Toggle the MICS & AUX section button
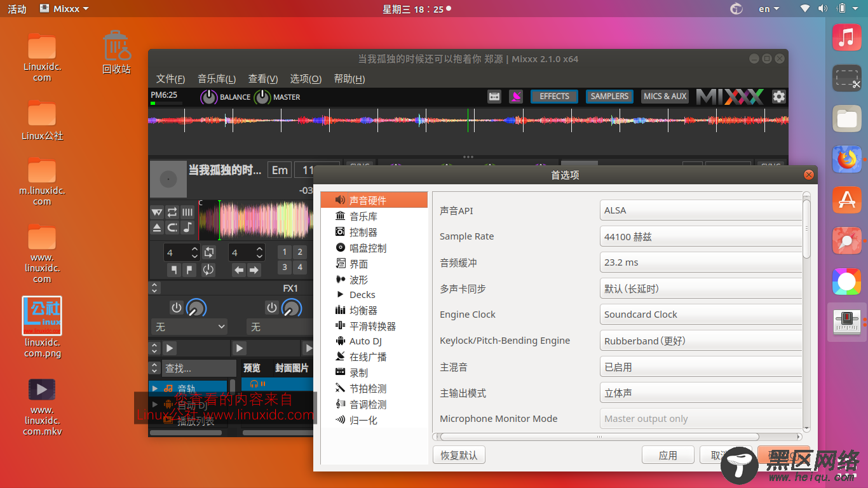 click(x=665, y=97)
